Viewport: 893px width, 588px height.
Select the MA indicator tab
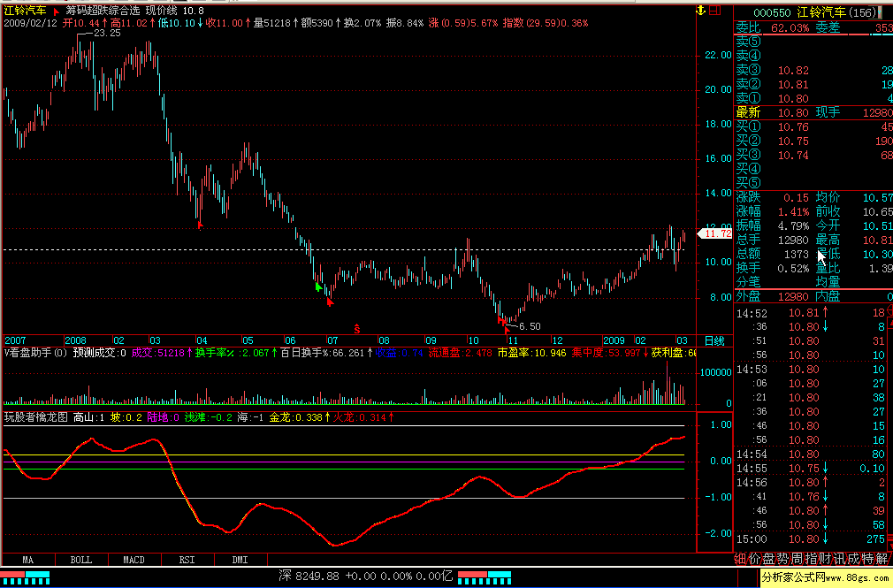pos(27,560)
